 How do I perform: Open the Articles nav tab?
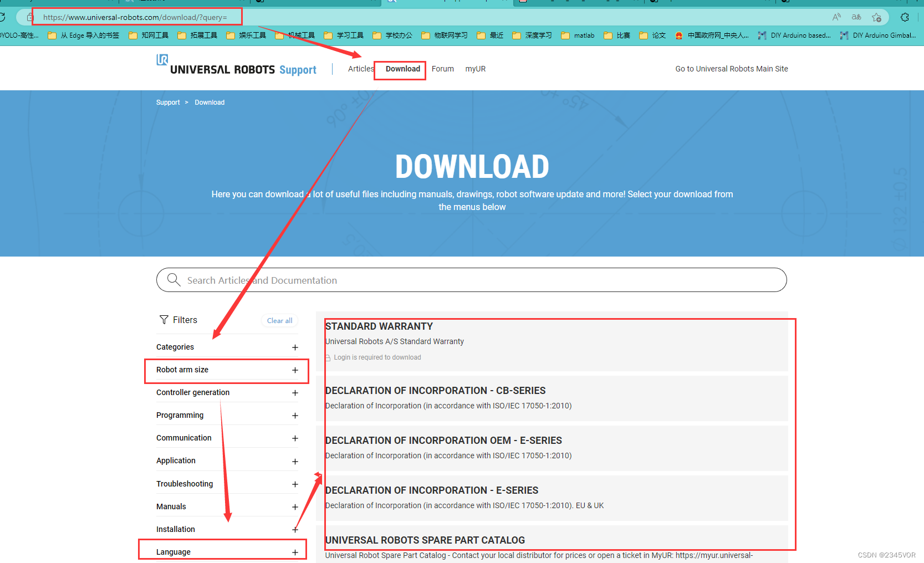pyautogui.click(x=361, y=69)
